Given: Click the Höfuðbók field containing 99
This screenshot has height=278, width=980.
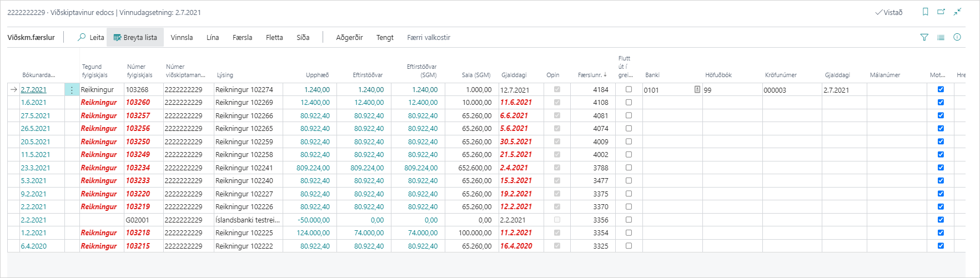Looking at the screenshot, I should coord(731,90).
